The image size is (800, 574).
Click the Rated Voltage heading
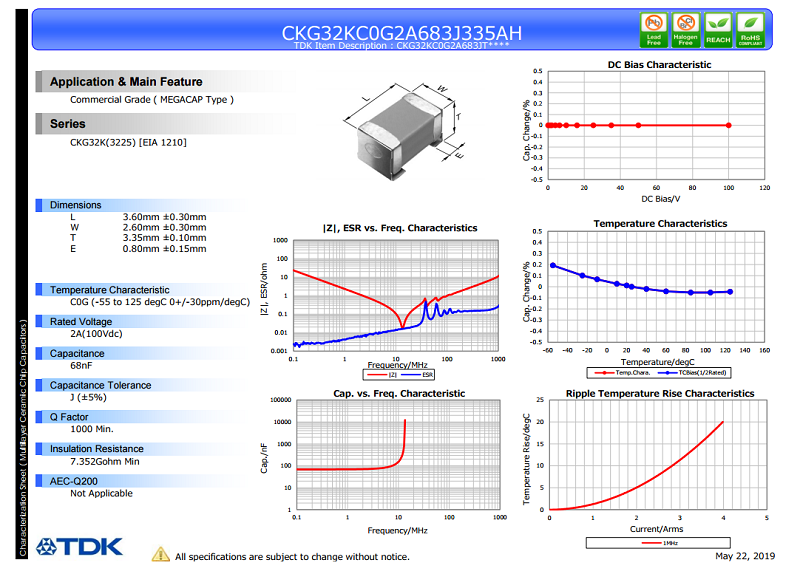point(81,322)
